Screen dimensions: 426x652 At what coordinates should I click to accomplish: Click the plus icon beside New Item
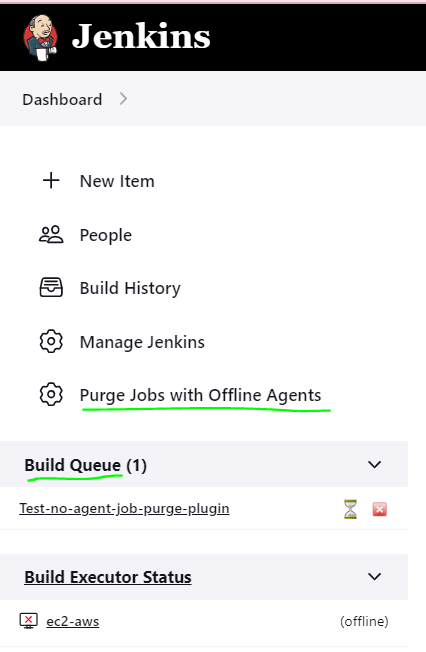tap(51, 181)
